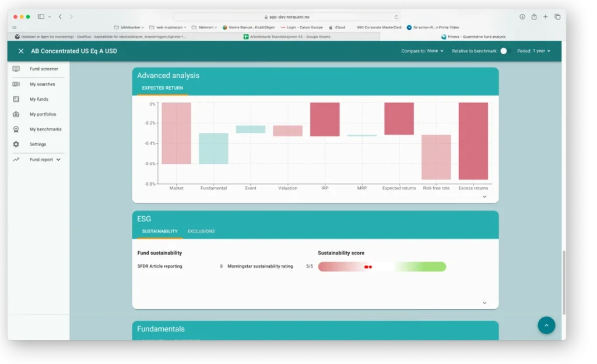Click the scroll-to-top floating arrow button
This screenshot has width=597, height=364.
(546, 325)
